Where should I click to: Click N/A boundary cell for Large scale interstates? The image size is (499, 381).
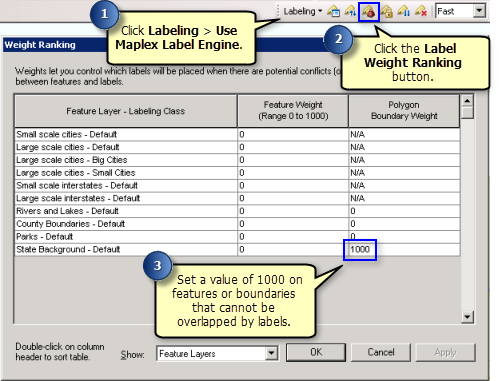[404, 198]
